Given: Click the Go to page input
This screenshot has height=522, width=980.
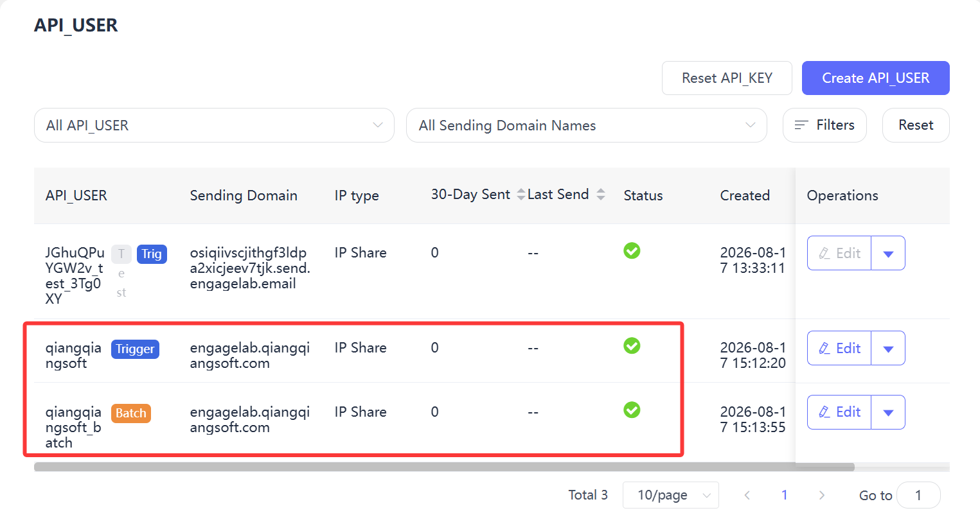Looking at the screenshot, I should 918,495.
